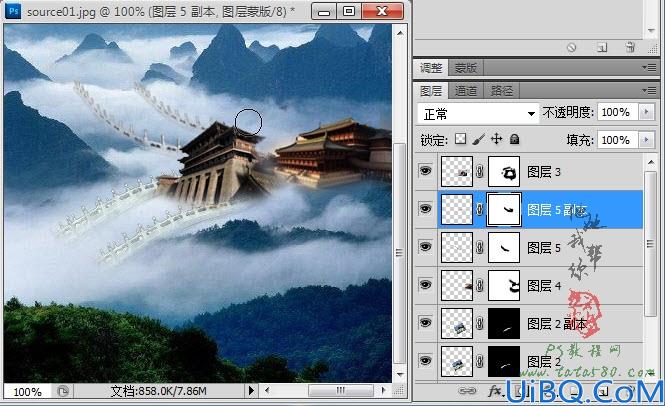Click the zoom 100% field in status bar
Screen dimensions: 665x406
coord(28,391)
